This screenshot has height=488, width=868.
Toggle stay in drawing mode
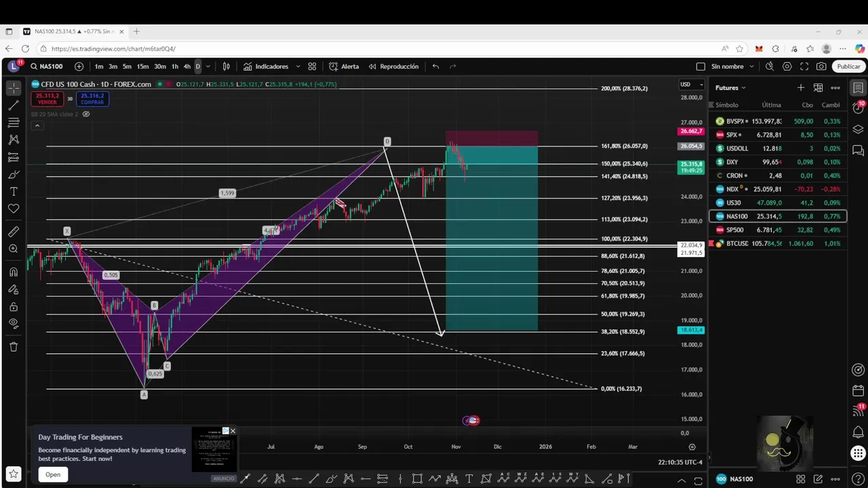[14, 289]
